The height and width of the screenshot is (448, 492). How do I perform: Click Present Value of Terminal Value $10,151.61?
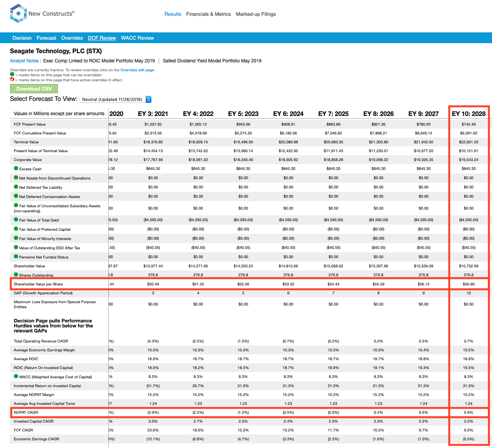(x=468, y=151)
